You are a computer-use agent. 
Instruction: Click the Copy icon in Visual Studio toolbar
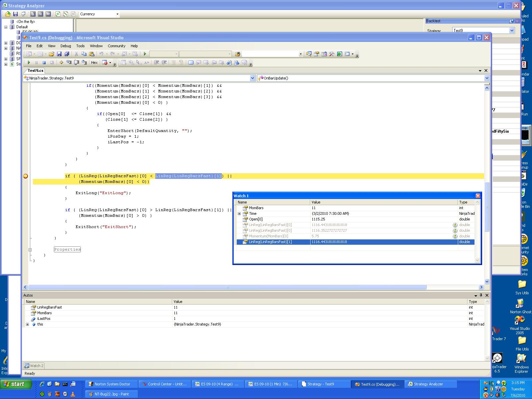click(x=84, y=54)
